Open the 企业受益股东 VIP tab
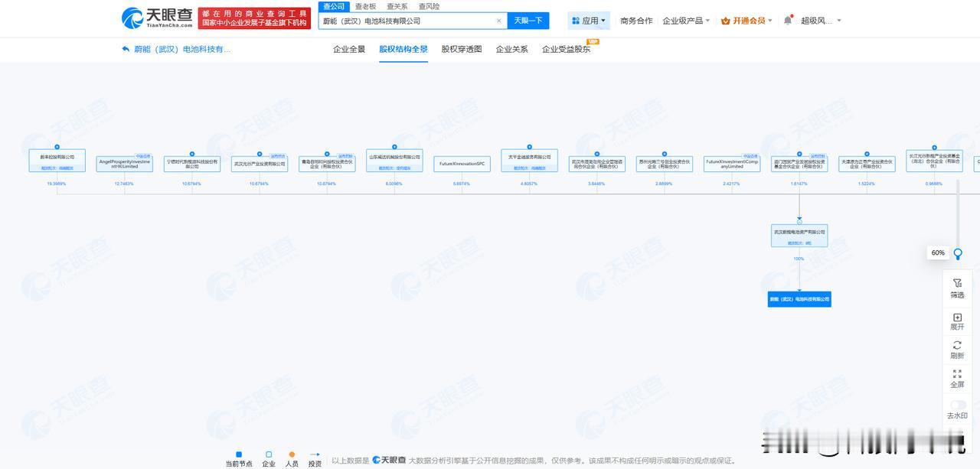 [567, 49]
